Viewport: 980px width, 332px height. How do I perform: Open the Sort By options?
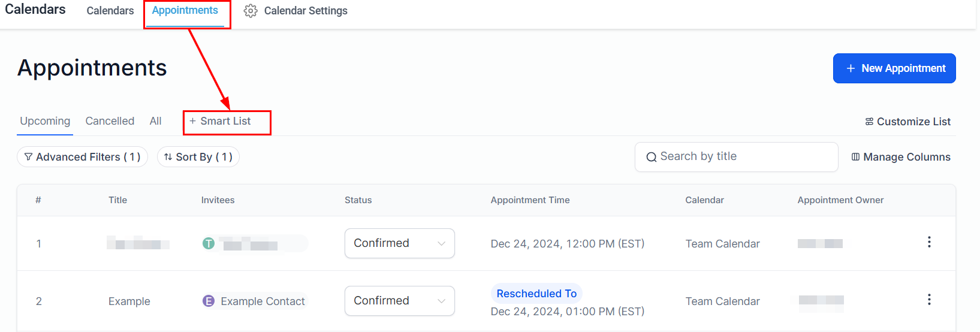tap(198, 157)
